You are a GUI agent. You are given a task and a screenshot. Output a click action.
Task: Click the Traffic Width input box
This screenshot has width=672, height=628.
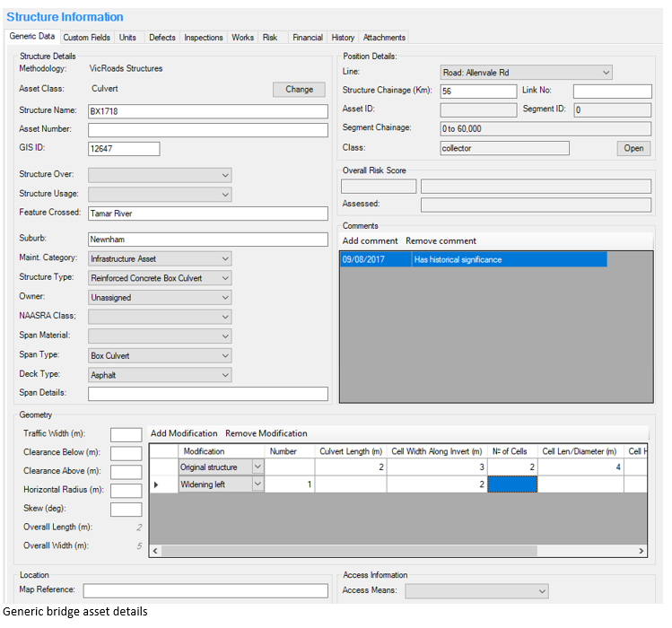(126, 434)
